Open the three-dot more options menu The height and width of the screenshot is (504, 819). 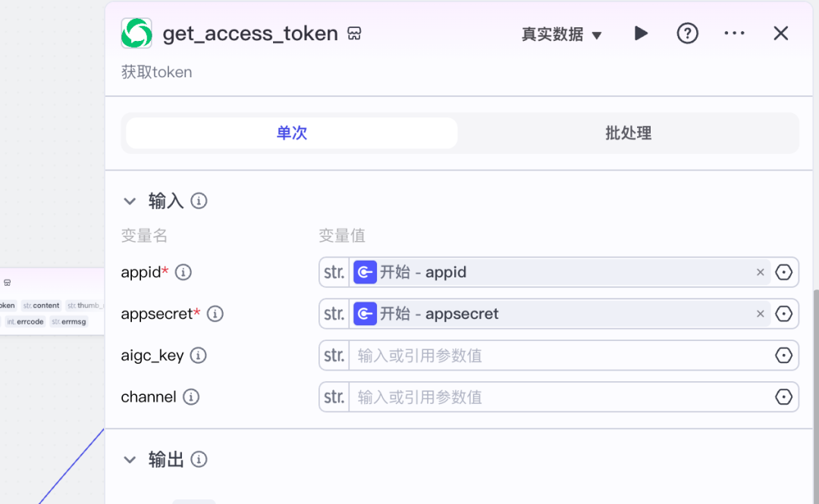click(734, 33)
